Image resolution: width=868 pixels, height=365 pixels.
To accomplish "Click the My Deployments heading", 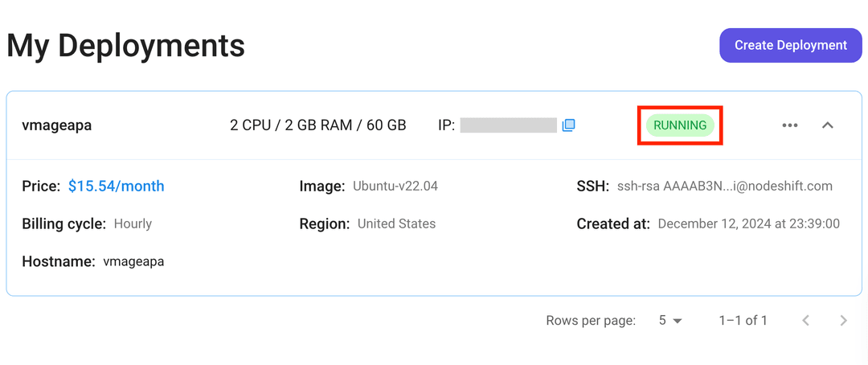I will [125, 45].
